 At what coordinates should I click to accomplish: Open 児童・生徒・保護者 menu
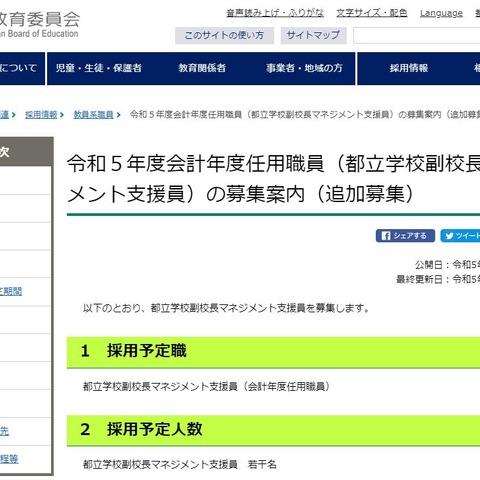pyautogui.click(x=99, y=68)
